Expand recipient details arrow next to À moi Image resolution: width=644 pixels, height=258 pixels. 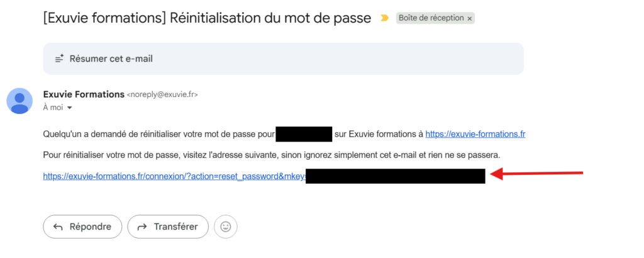pos(69,108)
